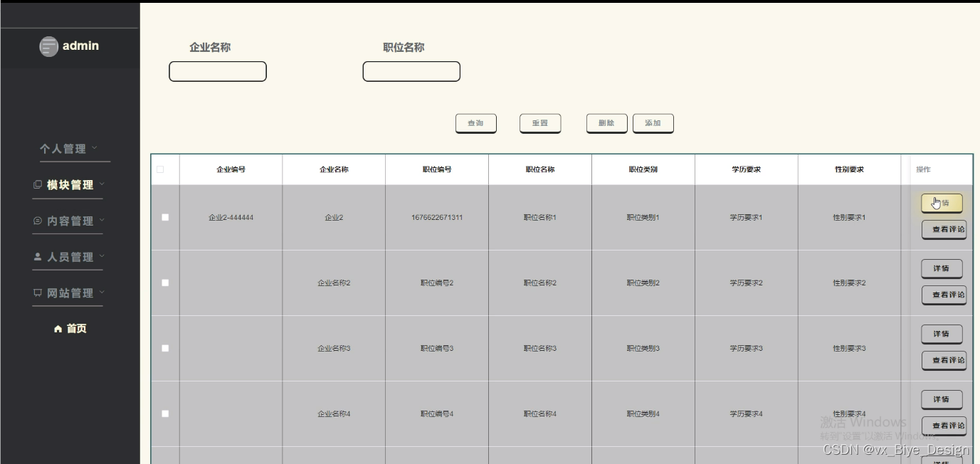Click the 内容管理 chat bubble icon
This screenshot has width=980, height=464.
pyautogui.click(x=38, y=221)
